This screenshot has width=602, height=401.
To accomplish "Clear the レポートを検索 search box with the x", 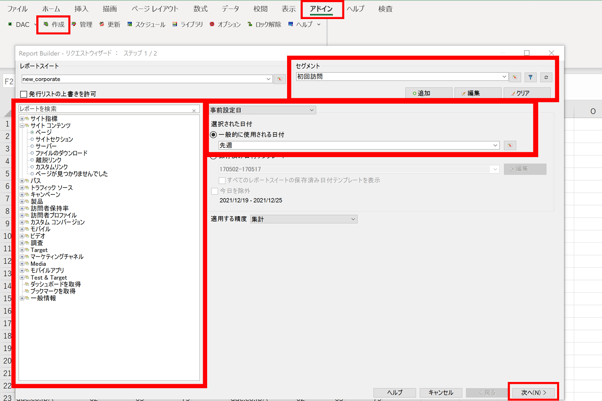I will pos(194,111).
